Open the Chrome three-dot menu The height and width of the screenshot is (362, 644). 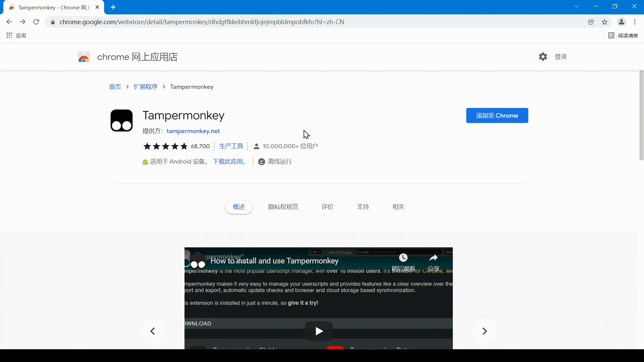pos(635,22)
